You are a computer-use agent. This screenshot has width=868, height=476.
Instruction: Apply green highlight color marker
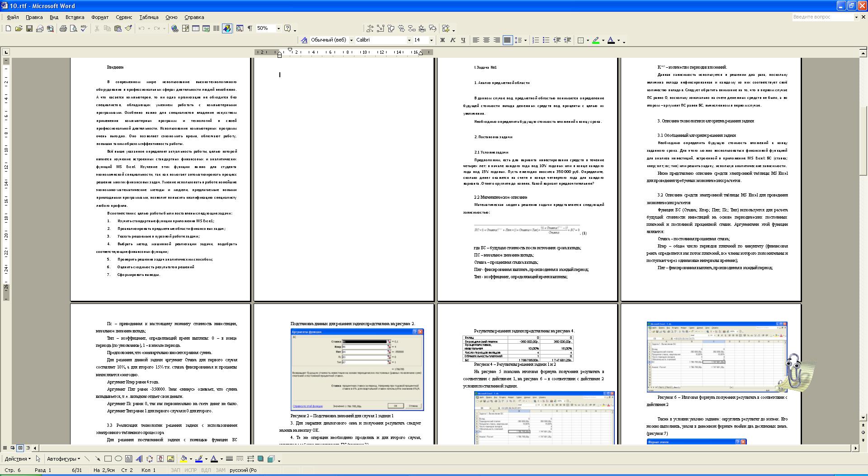(x=596, y=40)
